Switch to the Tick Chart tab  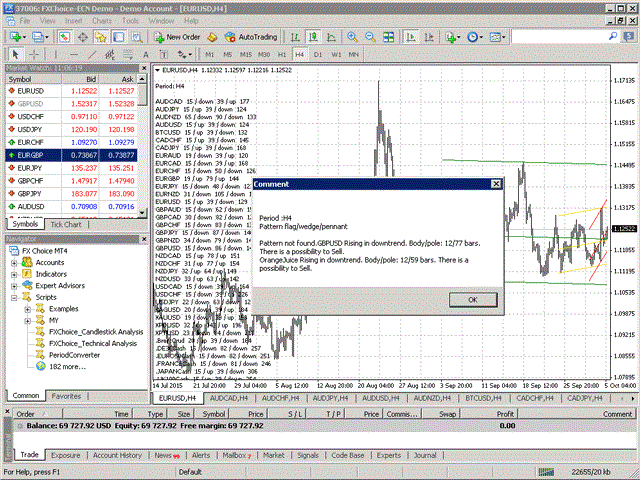65,224
